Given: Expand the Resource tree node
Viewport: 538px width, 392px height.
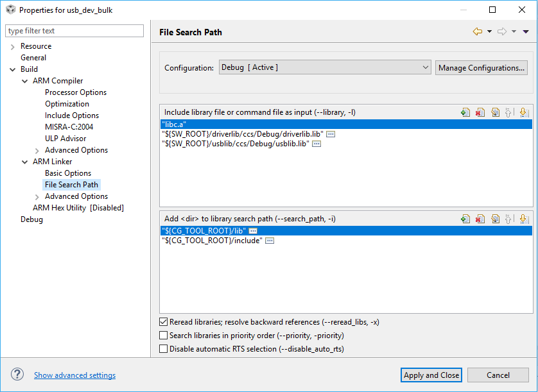Looking at the screenshot, I should point(13,46).
